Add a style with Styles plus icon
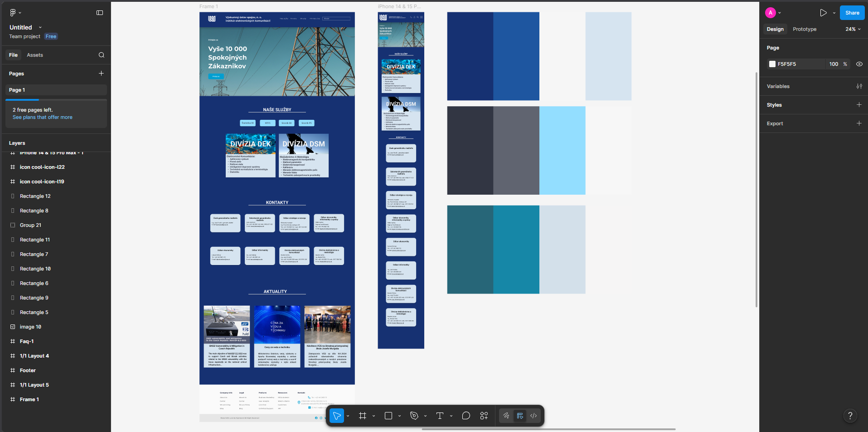 coord(859,105)
